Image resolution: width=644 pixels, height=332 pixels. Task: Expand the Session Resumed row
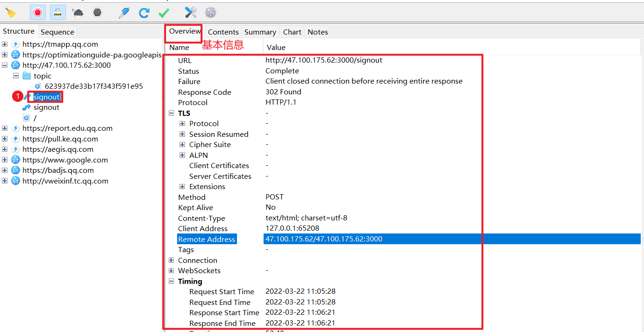[x=182, y=134]
